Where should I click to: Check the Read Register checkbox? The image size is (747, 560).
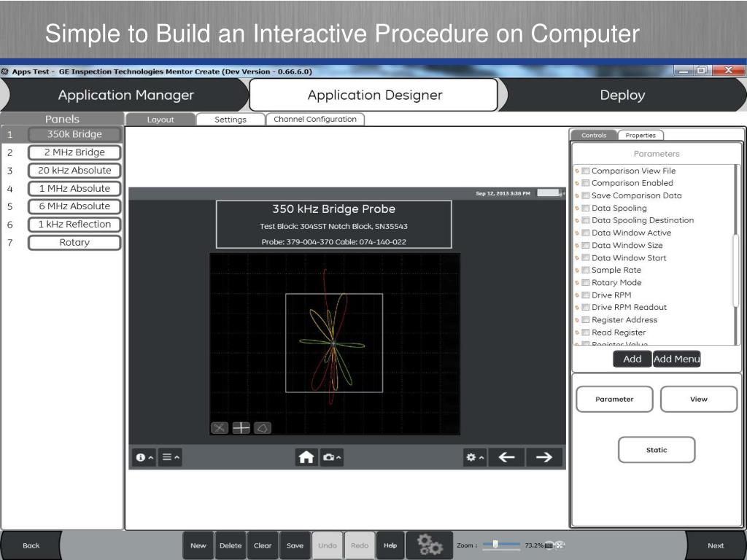[586, 332]
